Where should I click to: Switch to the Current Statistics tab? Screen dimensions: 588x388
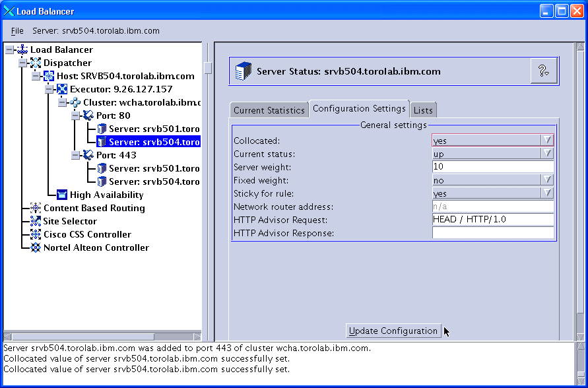point(269,110)
